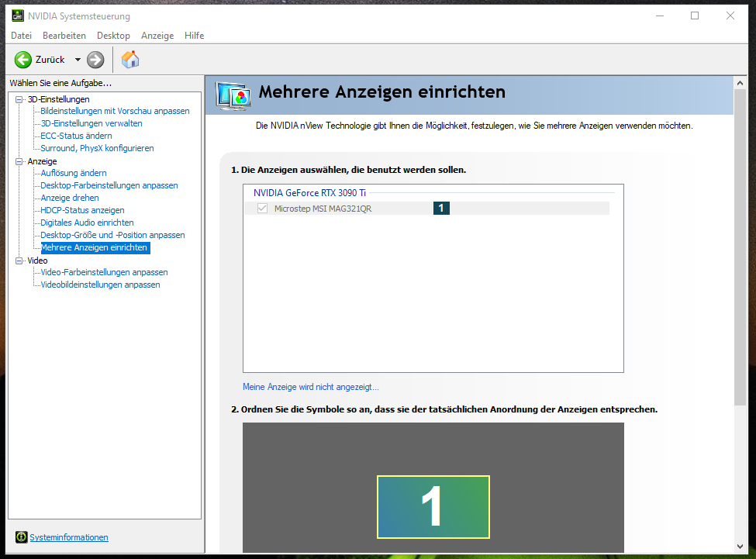Click the scrollbar up arrow
Viewport: 756px width, 559px height.
(740, 83)
